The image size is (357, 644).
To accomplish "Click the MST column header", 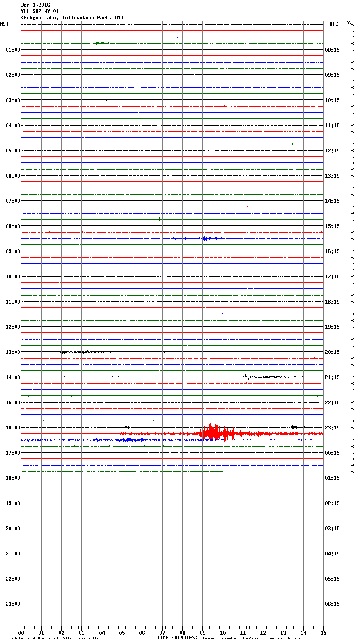I will click(x=4, y=24).
